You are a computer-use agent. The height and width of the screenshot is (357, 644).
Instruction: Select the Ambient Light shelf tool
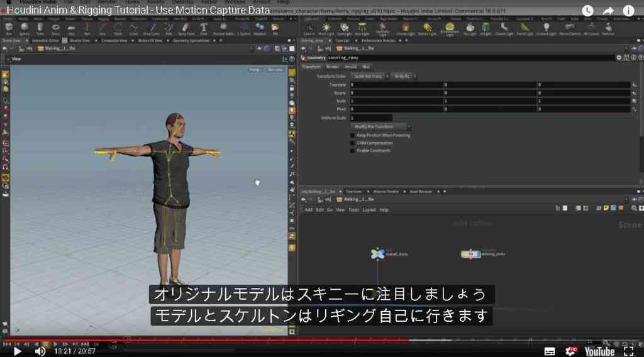coord(546,29)
